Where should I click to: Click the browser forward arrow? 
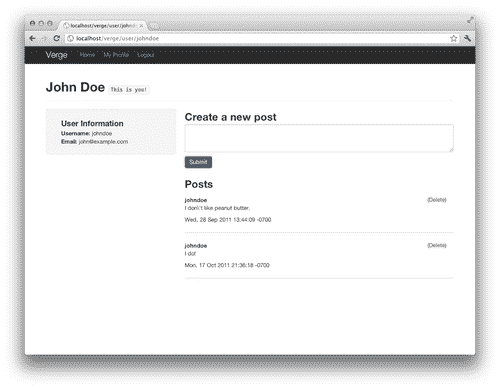coord(44,38)
